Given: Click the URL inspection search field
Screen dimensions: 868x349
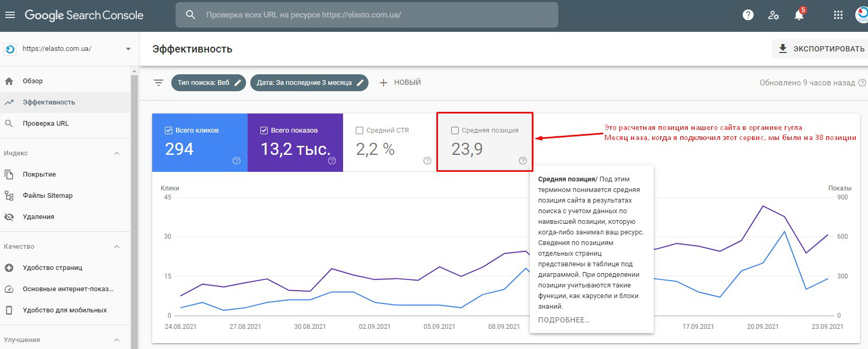Looking at the screenshot, I should (x=367, y=15).
